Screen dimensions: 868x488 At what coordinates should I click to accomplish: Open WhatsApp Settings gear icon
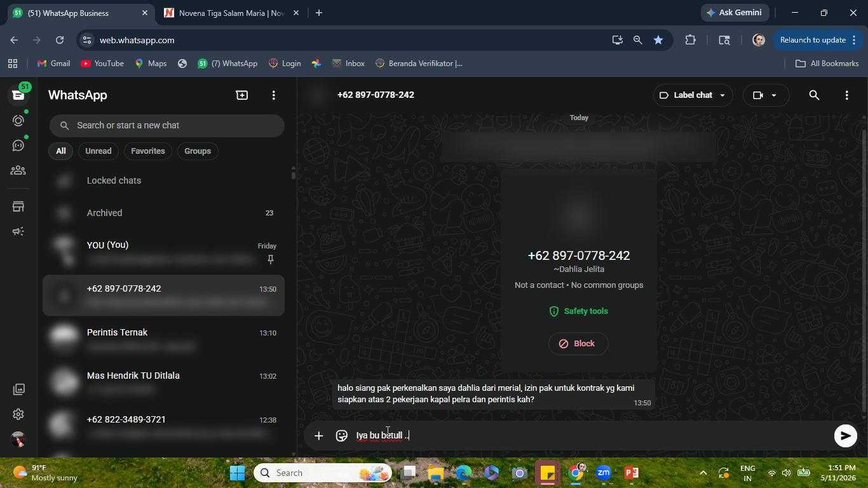pyautogui.click(x=18, y=414)
